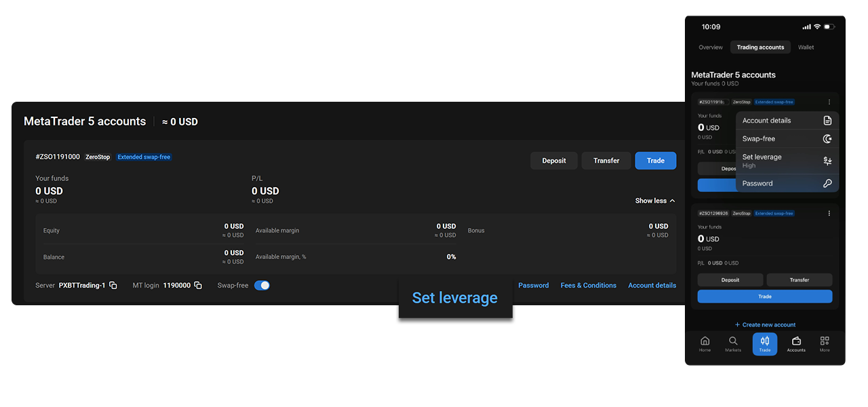The image size is (868, 407).
Task: Open the Fees & Conditions link
Action: click(589, 286)
